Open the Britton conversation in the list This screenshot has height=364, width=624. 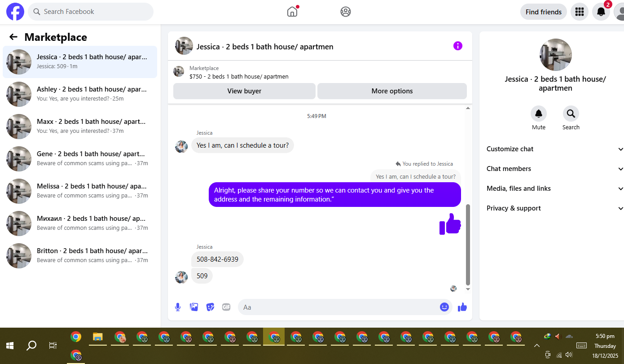(80, 256)
